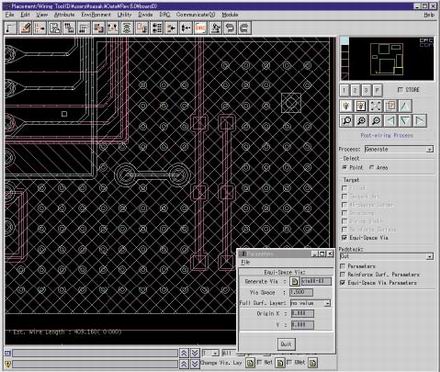
Task: Open the Full Surf. Layer dropdown
Action: tap(310, 303)
